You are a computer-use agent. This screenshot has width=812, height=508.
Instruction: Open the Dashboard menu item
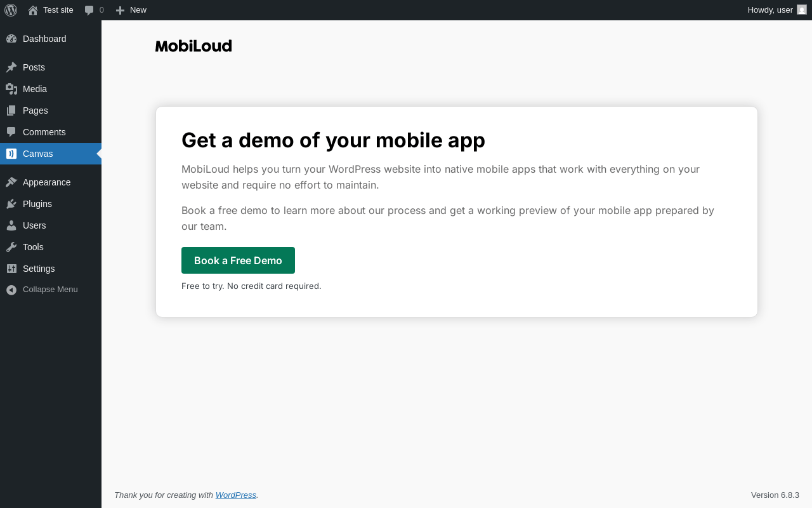pos(51,39)
